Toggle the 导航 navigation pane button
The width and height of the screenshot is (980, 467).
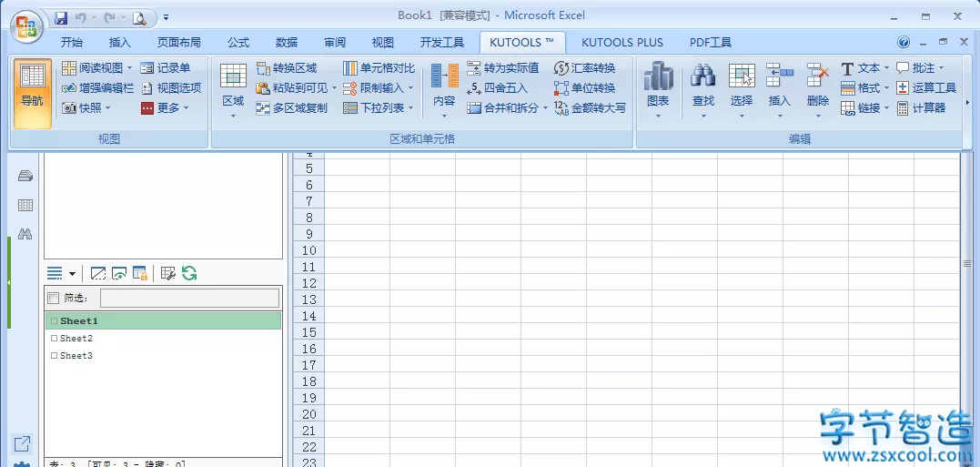tap(33, 93)
